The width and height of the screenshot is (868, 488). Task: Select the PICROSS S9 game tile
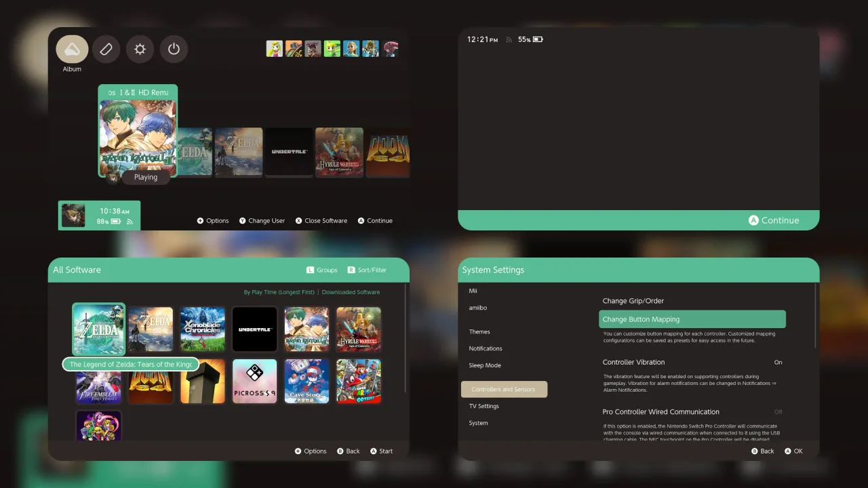point(254,381)
